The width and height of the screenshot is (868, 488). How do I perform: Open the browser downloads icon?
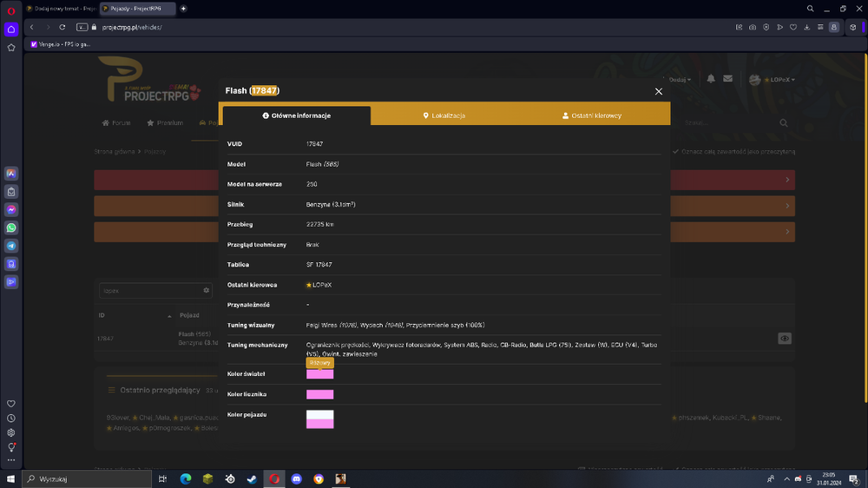coord(807,27)
